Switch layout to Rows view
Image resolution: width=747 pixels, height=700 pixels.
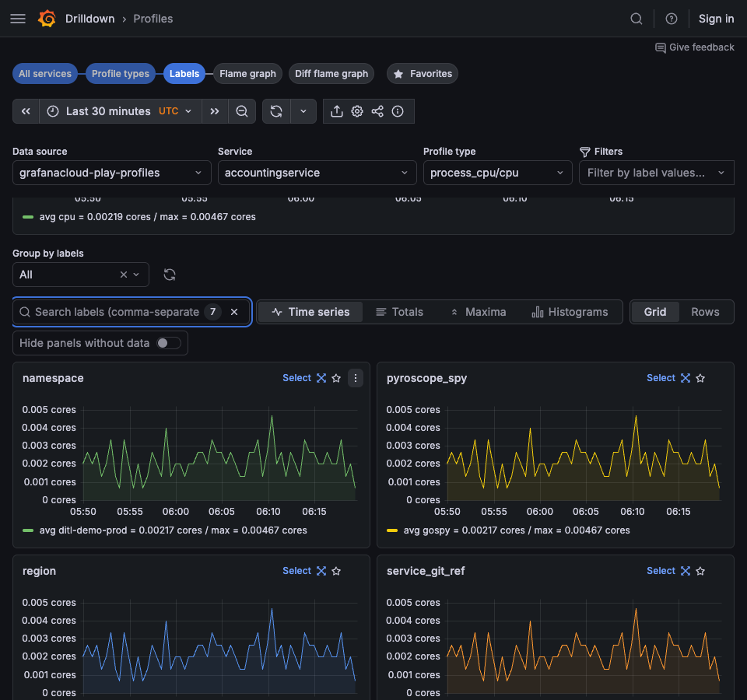pyautogui.click(x=705, y=312)
